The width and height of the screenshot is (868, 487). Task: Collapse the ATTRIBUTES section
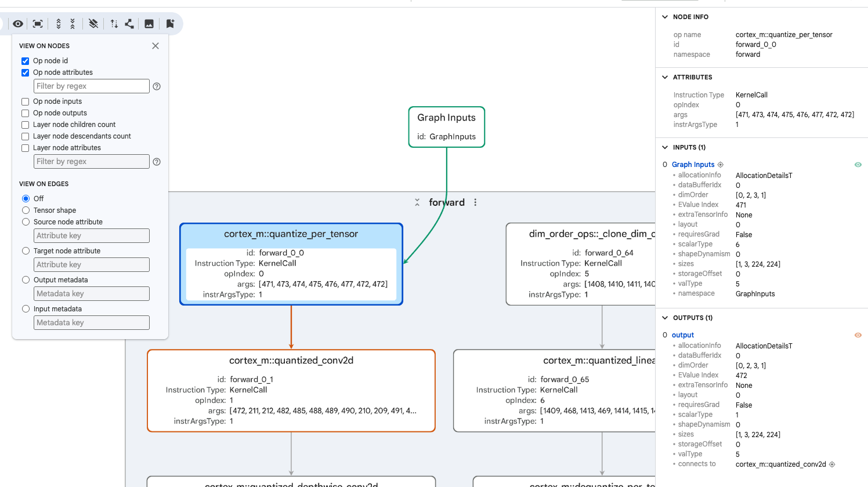665,77
